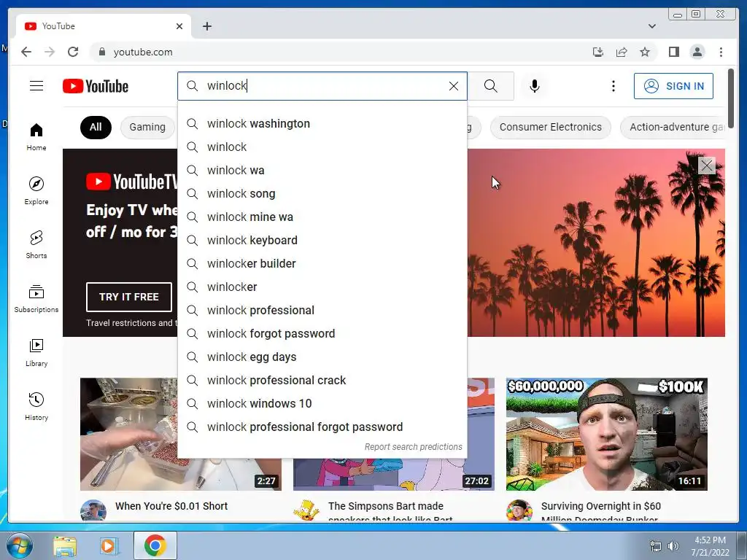Image resolution: width=747 pixels, height=560 pixels.
Task: Open Shorts in the sidebar
Action: point(36,244)
